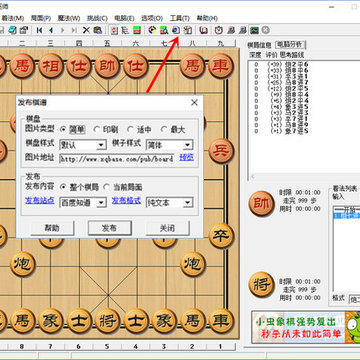Switch to the 电脑分析 tab

tap(290, 44)
